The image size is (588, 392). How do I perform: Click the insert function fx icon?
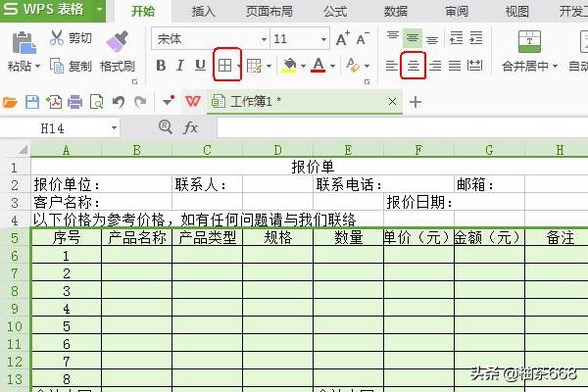click(x=191, y=128)
